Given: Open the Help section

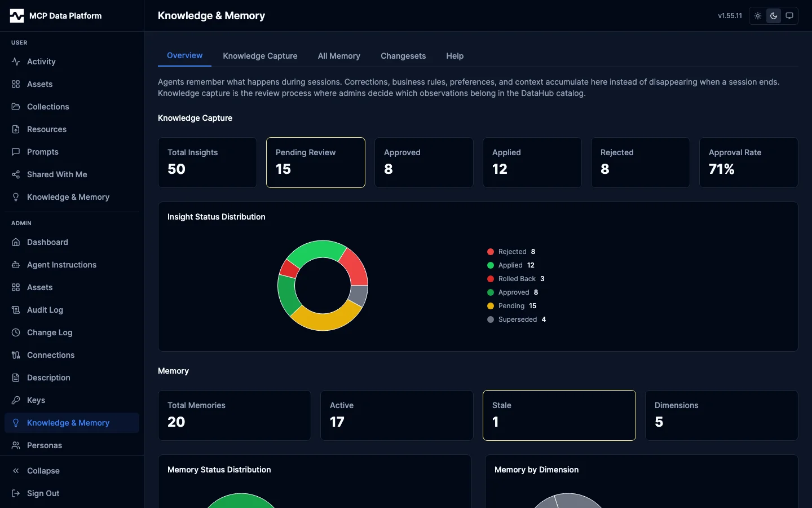Looking at the screenshot, I should click(x=454, y=56).
